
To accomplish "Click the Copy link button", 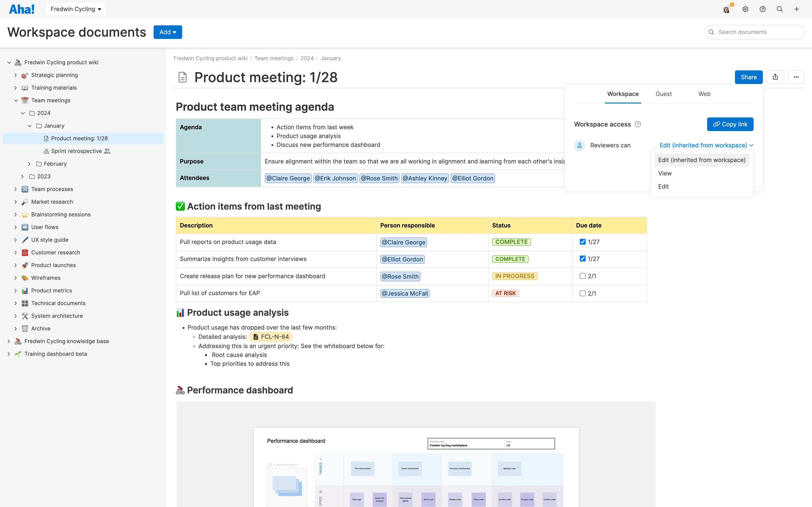I will tap(730, 124).
